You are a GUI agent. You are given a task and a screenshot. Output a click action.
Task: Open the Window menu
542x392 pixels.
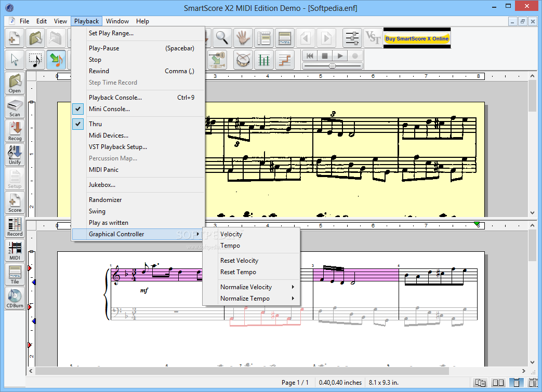coord(117,21)
